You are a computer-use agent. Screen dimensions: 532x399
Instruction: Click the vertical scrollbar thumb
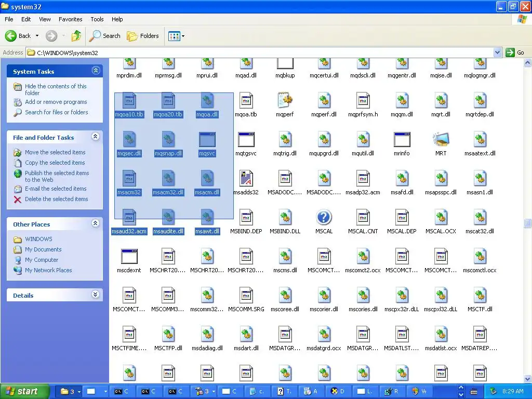coord(527,223)
